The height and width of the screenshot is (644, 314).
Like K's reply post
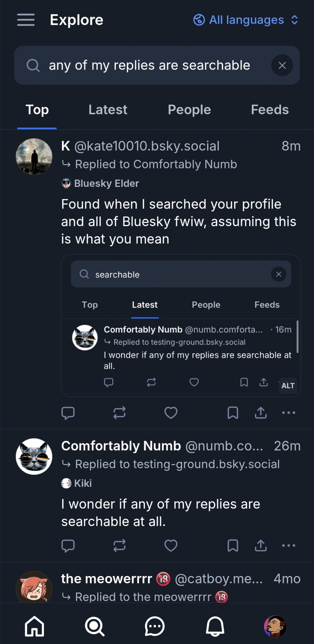(x=171, y=413)
